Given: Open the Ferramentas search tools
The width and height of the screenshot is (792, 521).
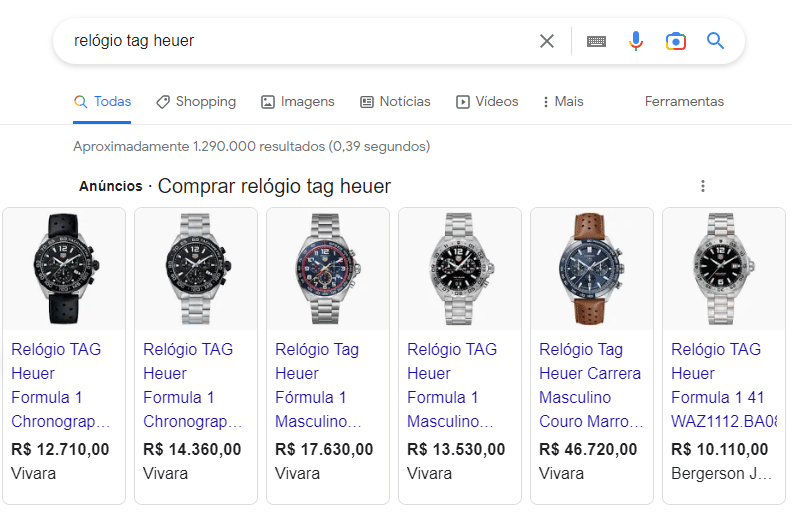Looking at the screenshot, I should pyautogui.click(x=684, y=102).
